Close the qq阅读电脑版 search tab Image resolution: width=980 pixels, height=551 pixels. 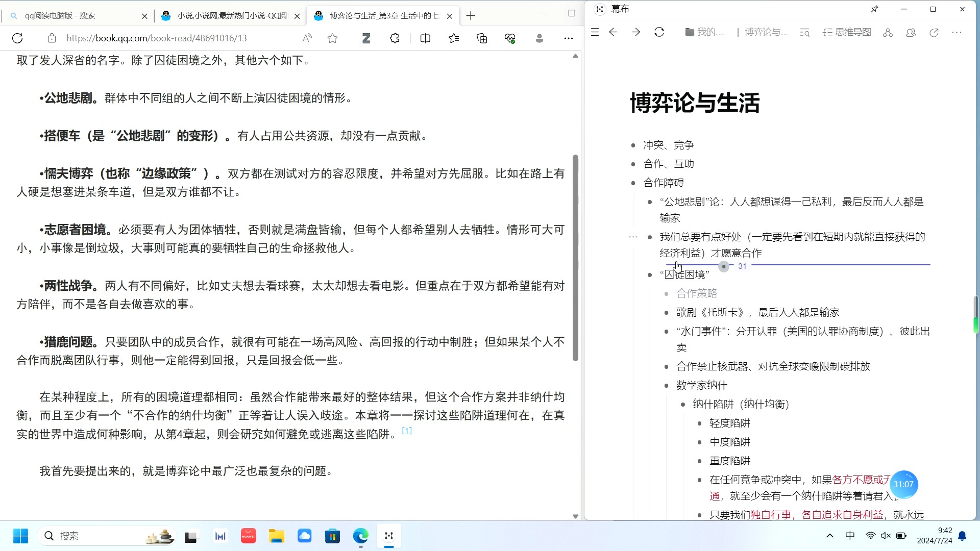(x=144, y=16)
